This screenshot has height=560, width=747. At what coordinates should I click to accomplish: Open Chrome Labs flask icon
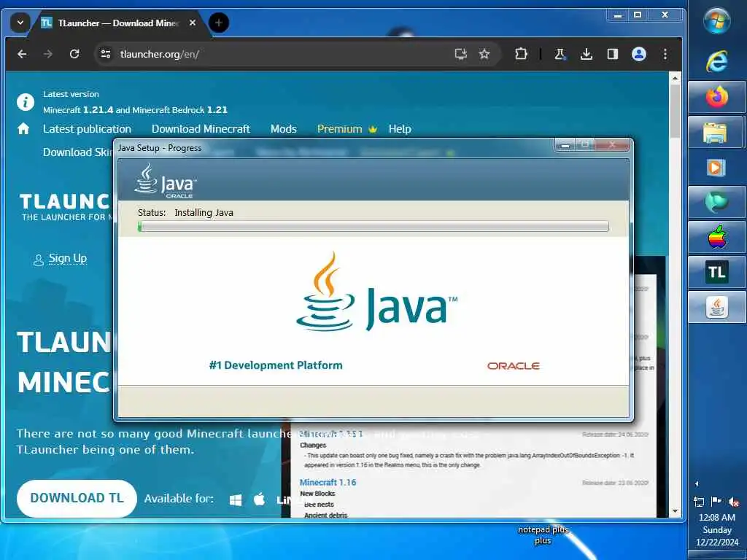(560, 54)
